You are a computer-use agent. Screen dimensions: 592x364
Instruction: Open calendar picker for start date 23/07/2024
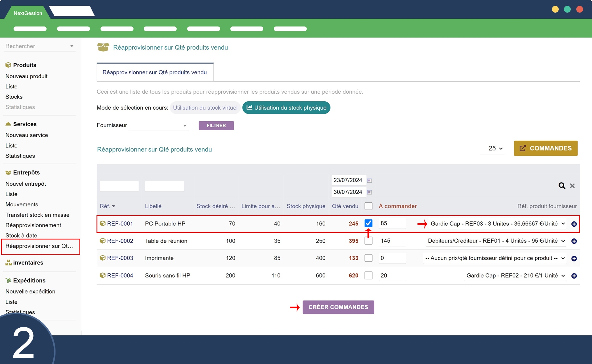point(369,180)
